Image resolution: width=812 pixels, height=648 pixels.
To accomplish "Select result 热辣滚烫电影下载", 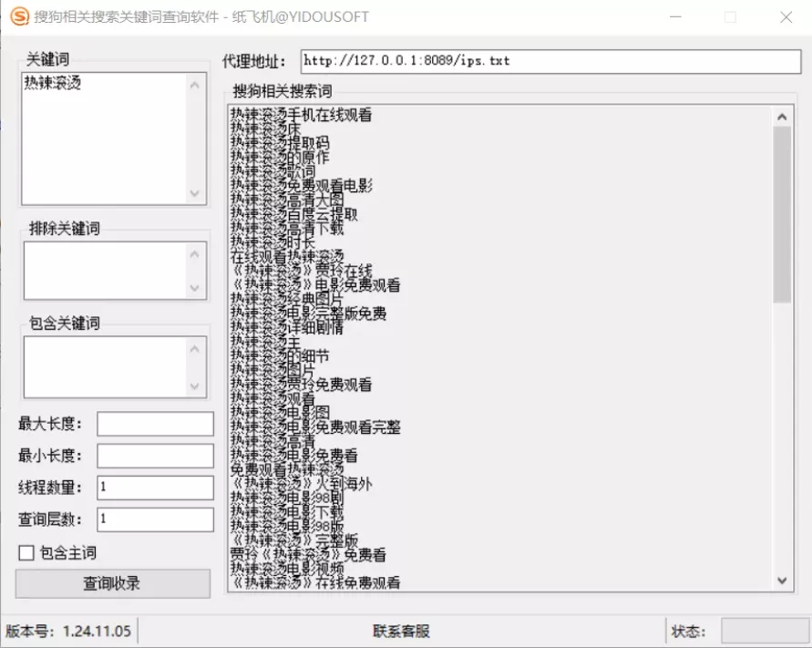I will pyautogui.click(x=287, y=512).
